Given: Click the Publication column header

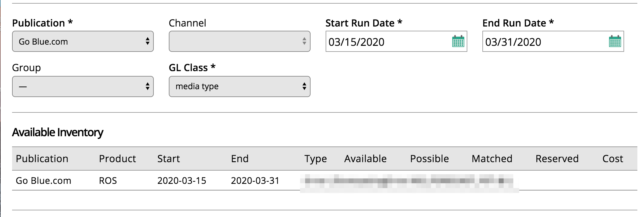Looking at the screenshot, I should (x=42, y=159).
